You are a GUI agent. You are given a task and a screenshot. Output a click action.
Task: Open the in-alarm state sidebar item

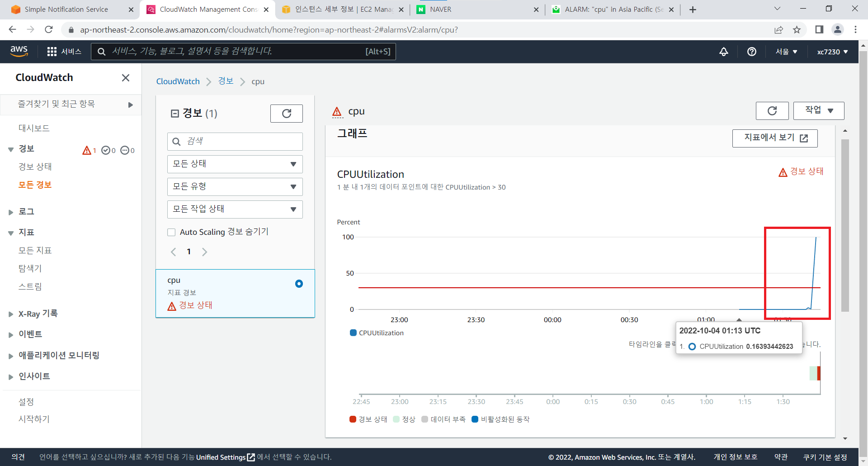35,167
